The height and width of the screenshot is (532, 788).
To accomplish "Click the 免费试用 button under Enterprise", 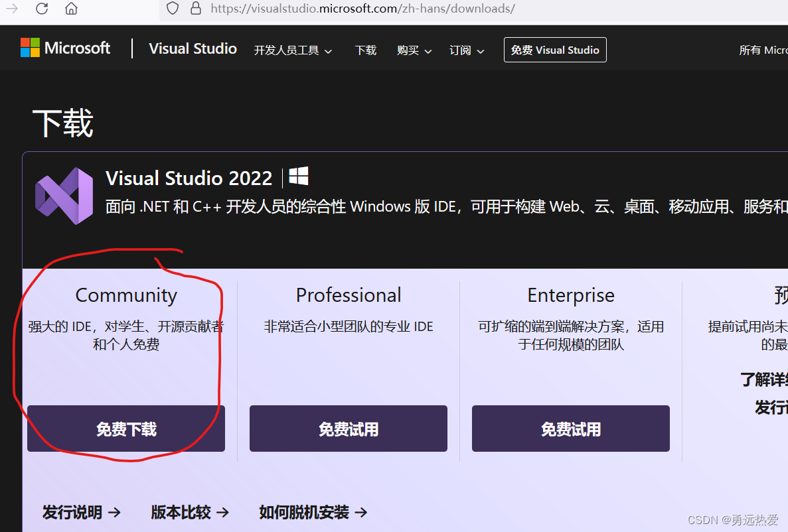I will (570, 429).
